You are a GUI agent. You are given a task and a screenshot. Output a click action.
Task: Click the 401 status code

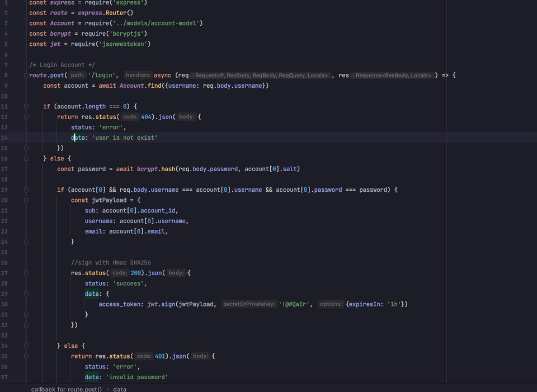(x=160, y=356)
